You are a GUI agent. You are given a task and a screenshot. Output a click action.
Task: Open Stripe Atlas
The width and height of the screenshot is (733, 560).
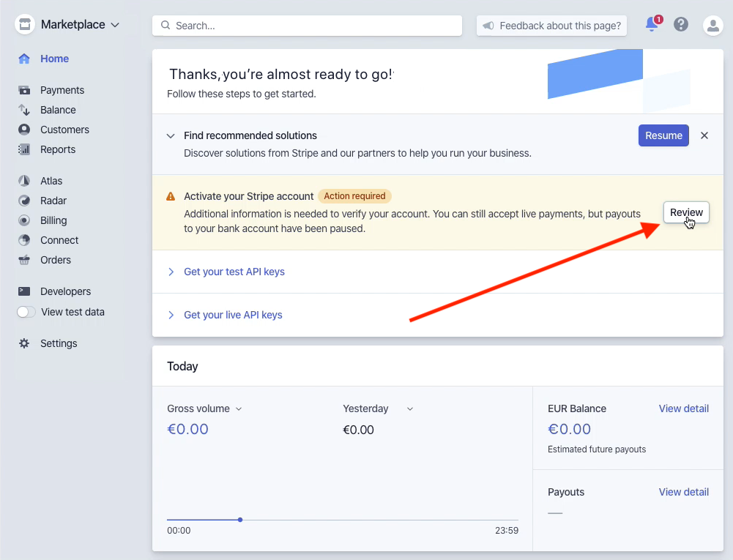[x=51, y=180]
